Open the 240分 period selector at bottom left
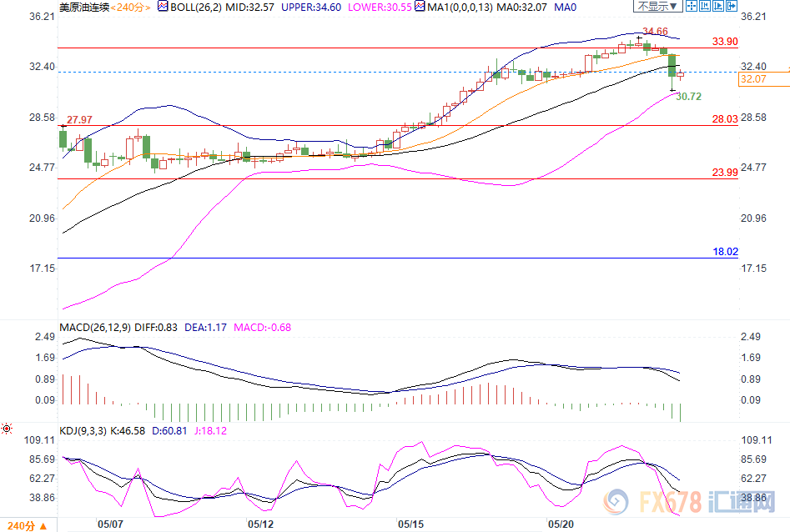This screenshot has width=790, height=532. coord(28,525)
